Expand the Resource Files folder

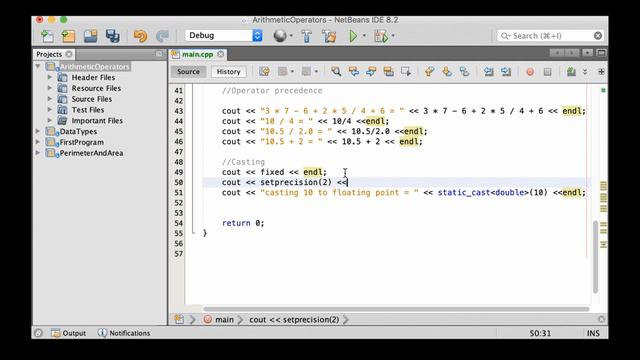point(50,88)
